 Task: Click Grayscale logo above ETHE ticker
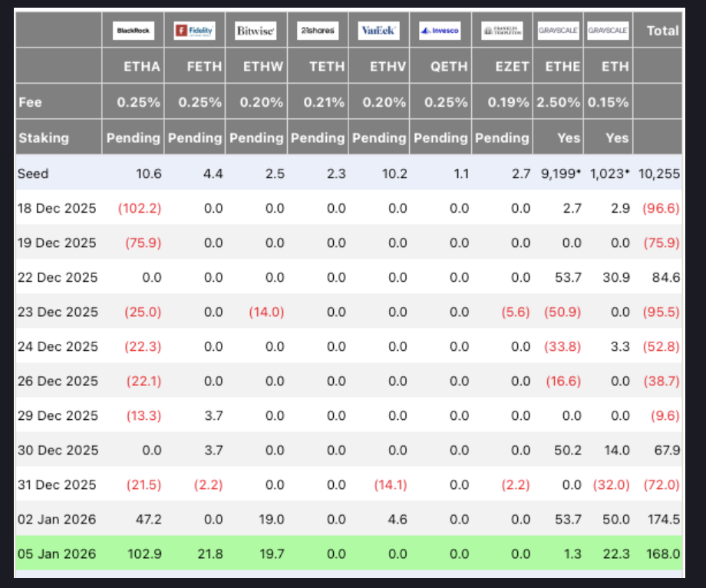tap(559, 31)
